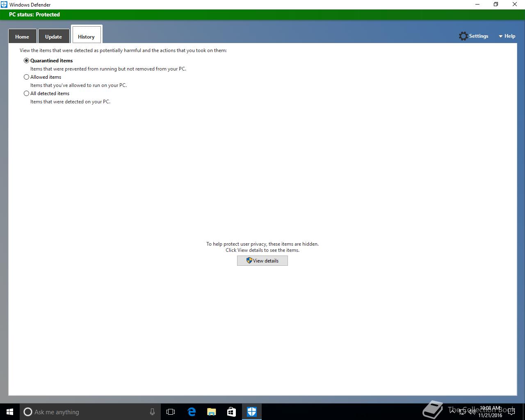
Task: Select the All detected items radio button
Action: [x=27, y=93]
